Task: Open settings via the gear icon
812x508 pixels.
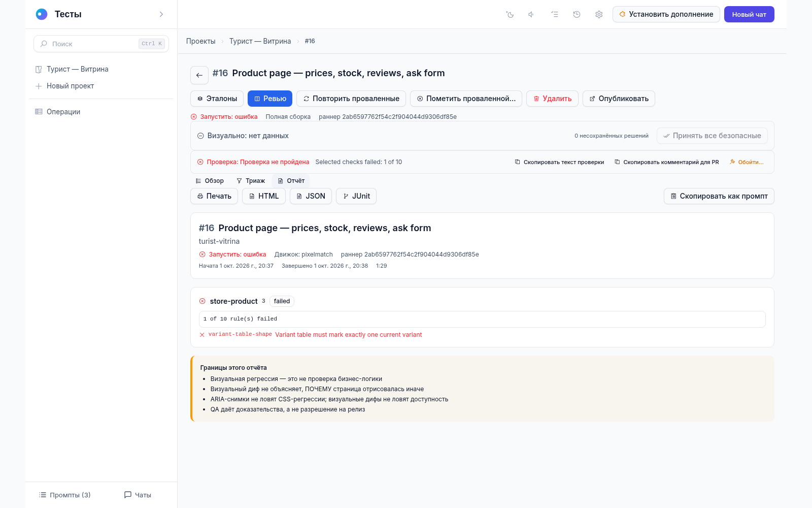Action: point(599,14)
